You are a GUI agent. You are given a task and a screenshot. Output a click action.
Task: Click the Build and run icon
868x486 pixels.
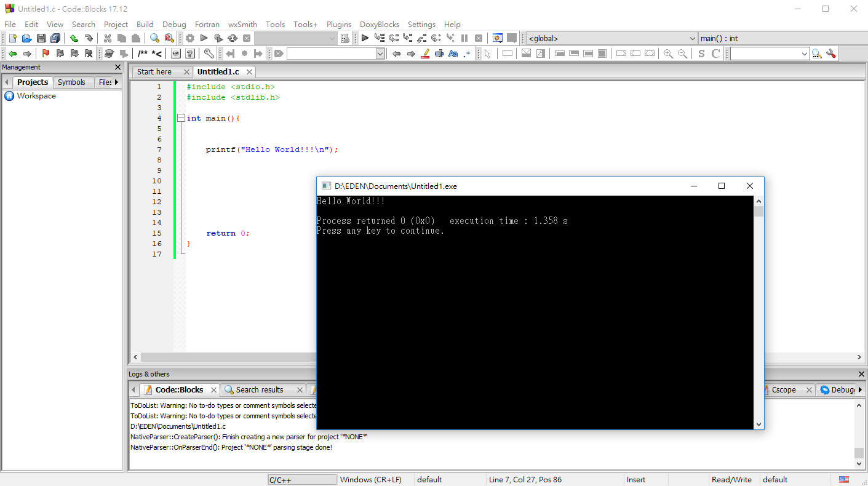[x=218, y=38]
